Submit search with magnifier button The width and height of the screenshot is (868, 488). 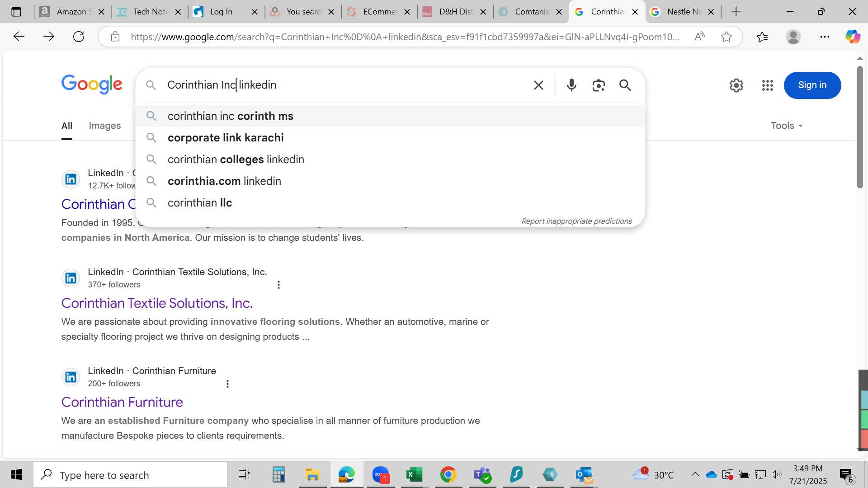tap(625, 85)
